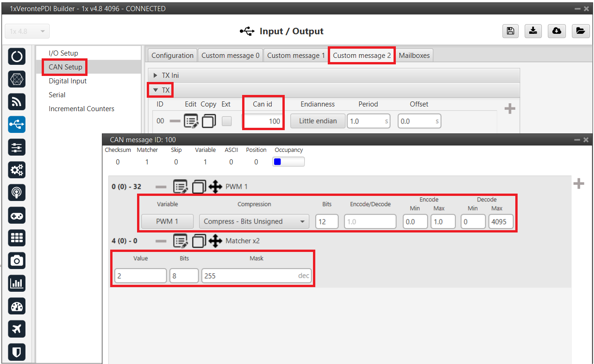
Task: Collapse the TX section
Action: tap(160, 90)
